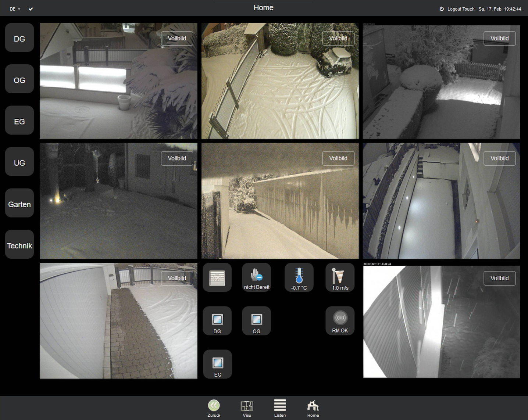
Task: Switch to UG floor in sidebar
Action: point(19,162)
